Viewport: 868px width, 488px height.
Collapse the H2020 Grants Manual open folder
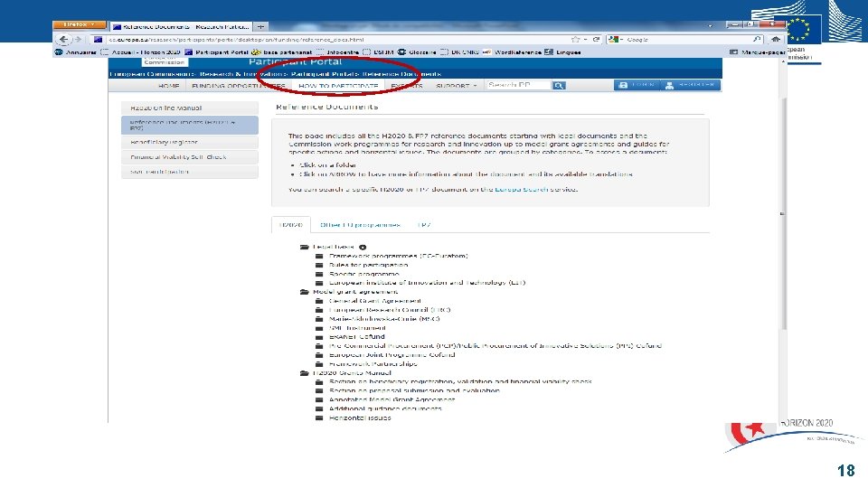[305, 373]
